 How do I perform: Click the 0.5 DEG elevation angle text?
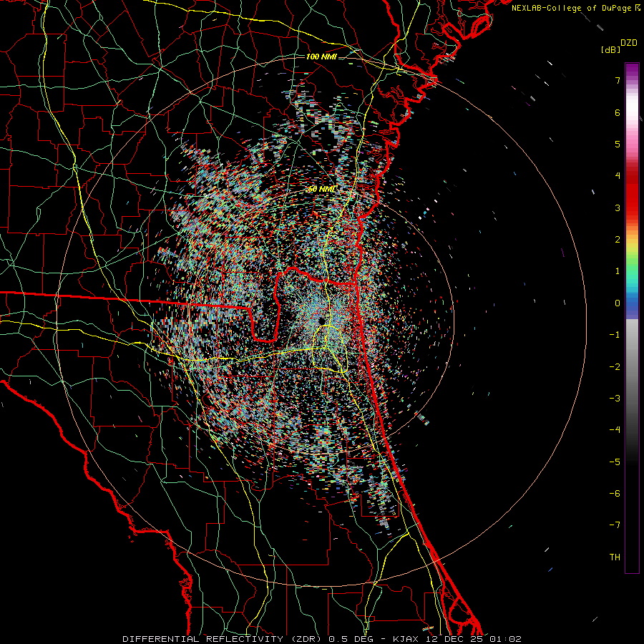351,639
